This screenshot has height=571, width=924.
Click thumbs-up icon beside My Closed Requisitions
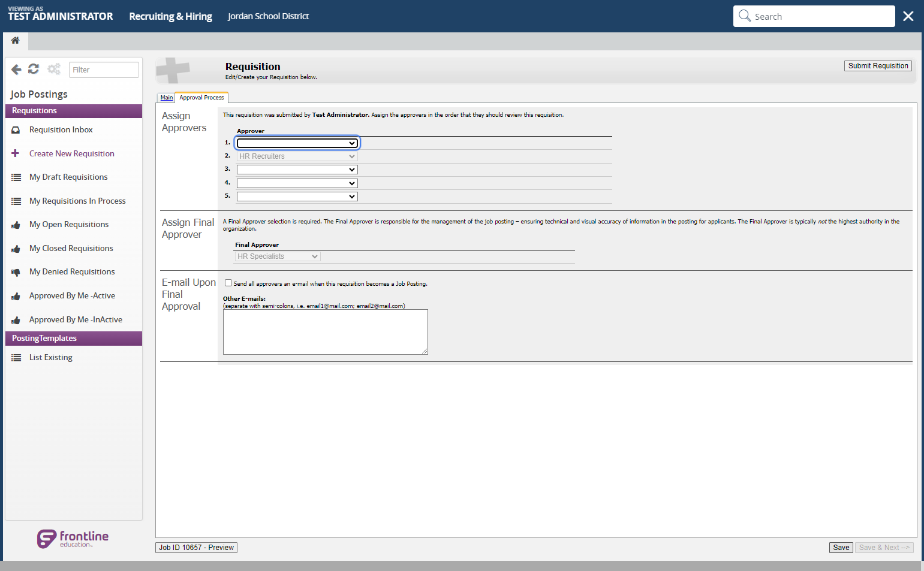(x=16, y=249)
